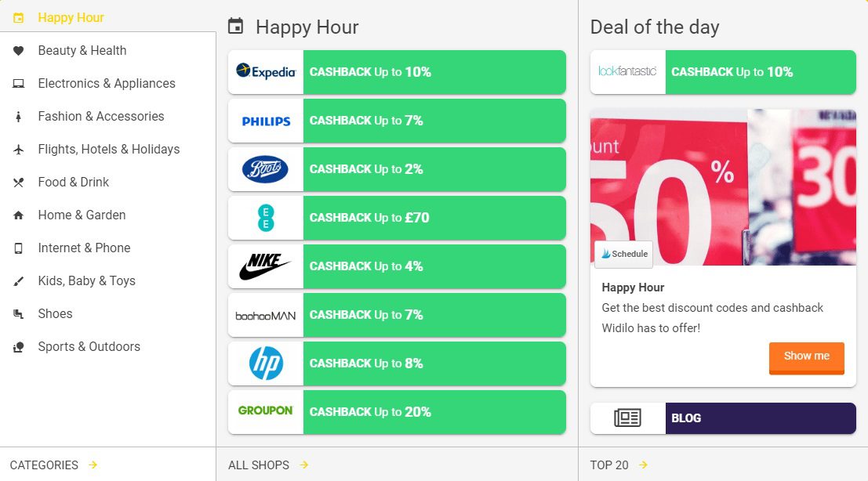Click the orange Show me button
The image size is (868, 481).
click(x=806, y=357)
